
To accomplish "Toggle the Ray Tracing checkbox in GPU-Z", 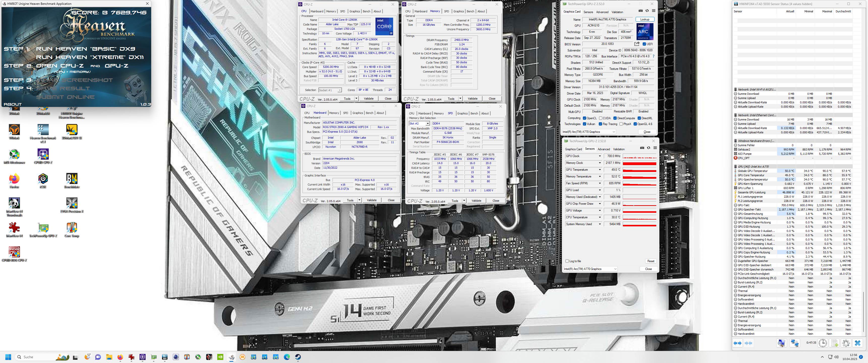I will pos(600,124).
